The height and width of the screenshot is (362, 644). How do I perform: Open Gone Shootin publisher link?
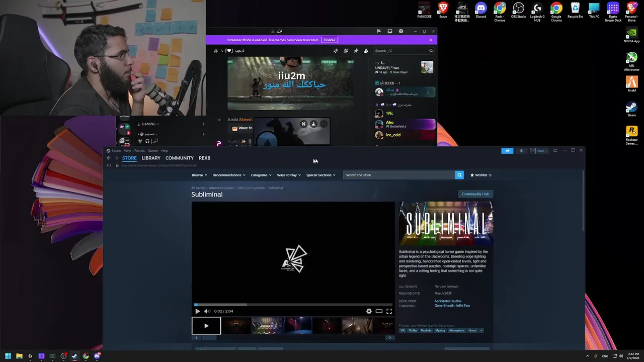coord(444,306)
